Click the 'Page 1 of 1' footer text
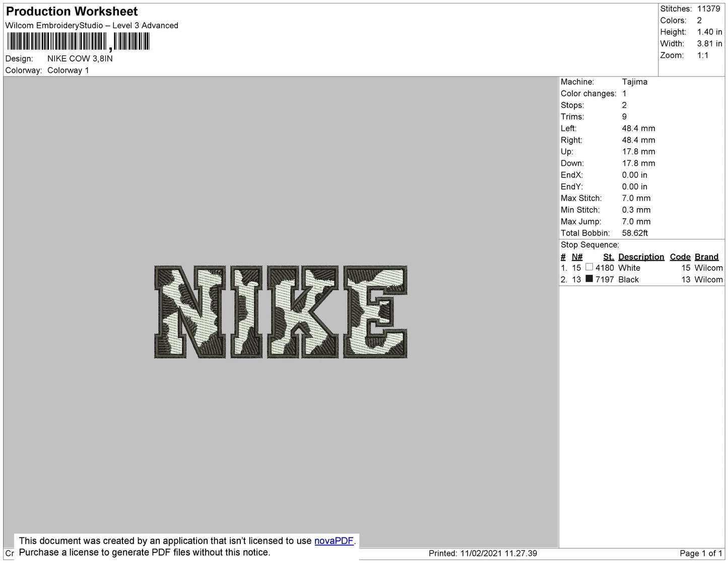Image resolution: width=728 pixels, height=563 pixels. click(x=701, y=553)
